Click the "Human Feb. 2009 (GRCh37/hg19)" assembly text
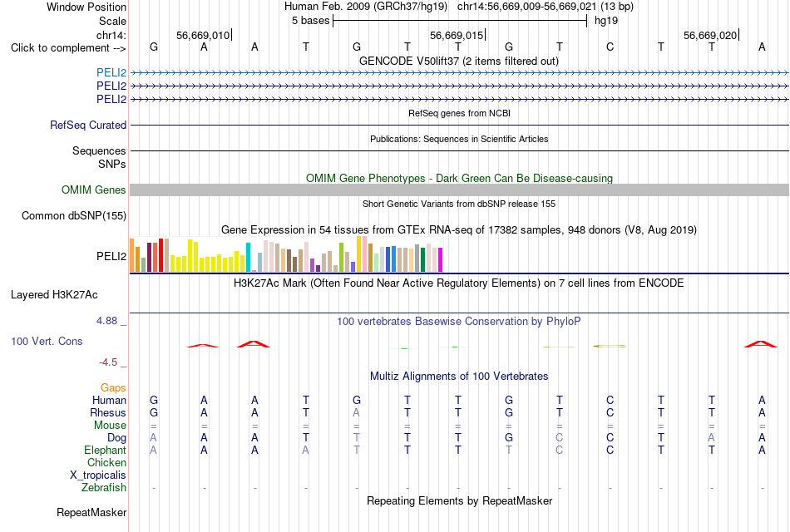The width and height of the screenshot is (790, 532). 366,7
